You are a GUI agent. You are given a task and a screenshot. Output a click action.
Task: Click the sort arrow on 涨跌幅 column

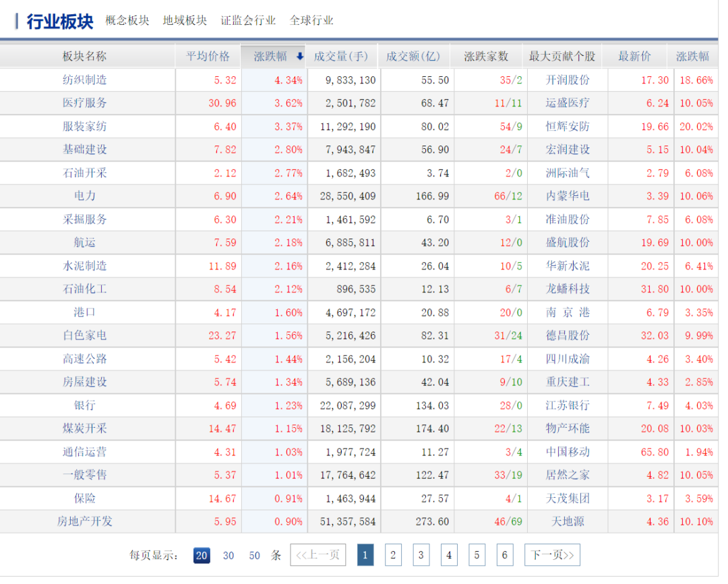coord(300,57)
